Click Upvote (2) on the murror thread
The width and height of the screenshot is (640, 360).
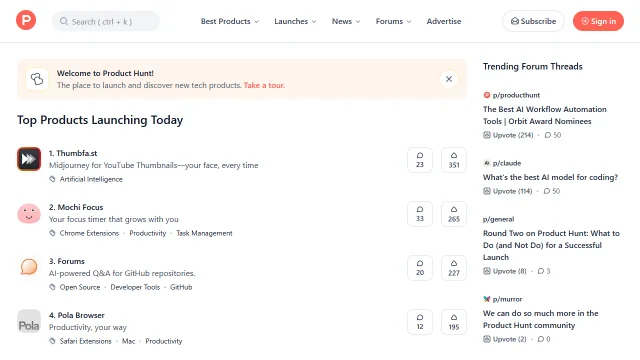[505, 339]
